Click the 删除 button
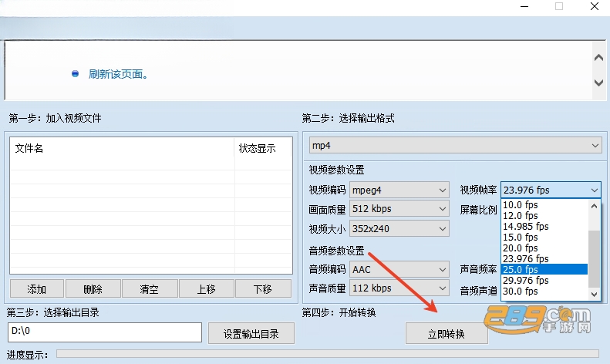The image size is (610, 364). click(x=93, y=289)
